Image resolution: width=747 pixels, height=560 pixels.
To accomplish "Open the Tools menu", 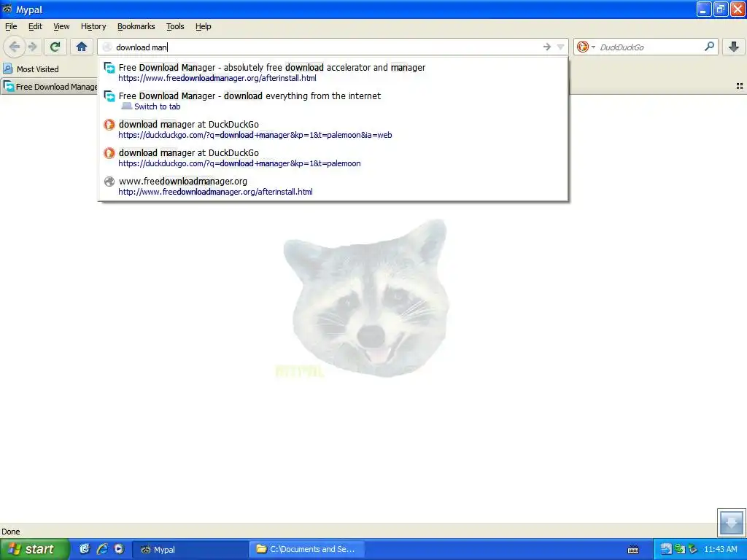I will [175, 26].
